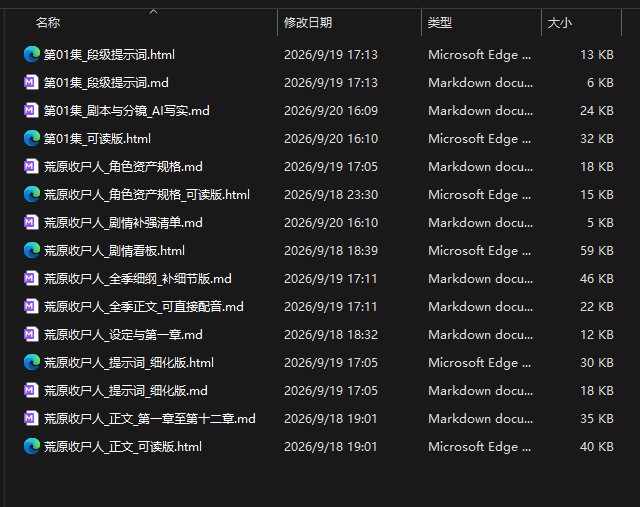This screenshot has width=640, height=507.
Task: Click date 2026/9/20 16:09
Action: (331, 110)
